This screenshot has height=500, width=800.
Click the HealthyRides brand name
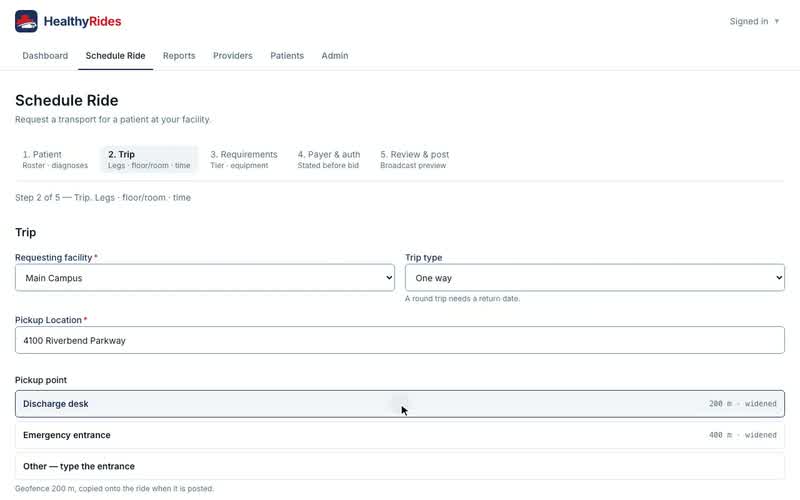[82, 21]
